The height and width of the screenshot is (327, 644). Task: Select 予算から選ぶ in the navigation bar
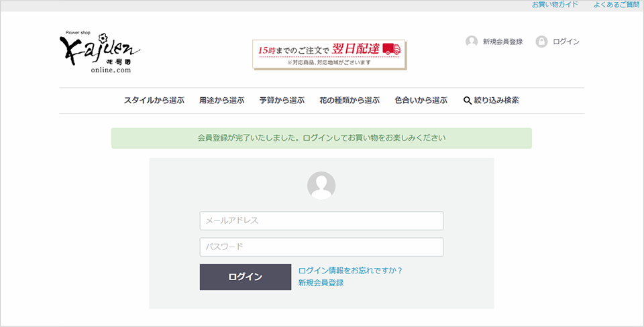pyautogui.click(x=282, y=101)
